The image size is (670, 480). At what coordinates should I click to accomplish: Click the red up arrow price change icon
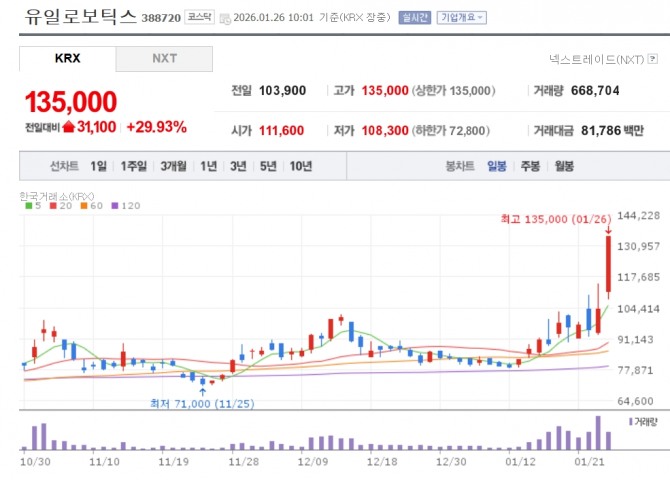[x=68, y=127]
